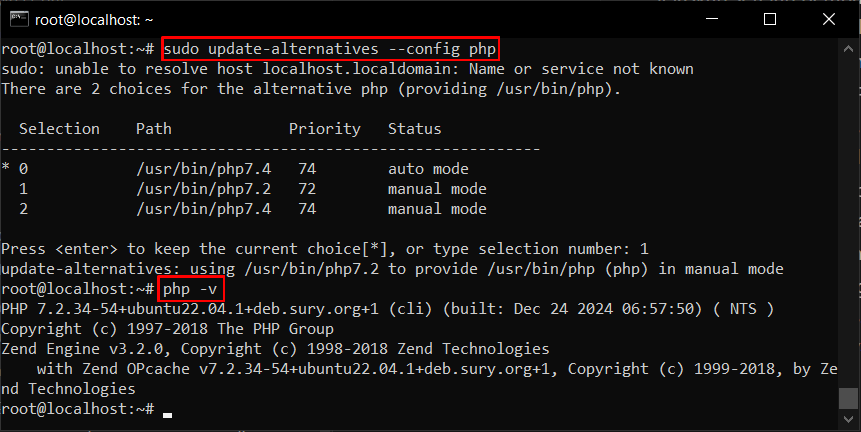Maximize the root@localhost terminal window
861x432 pixels.
click(x=770, y=19)
